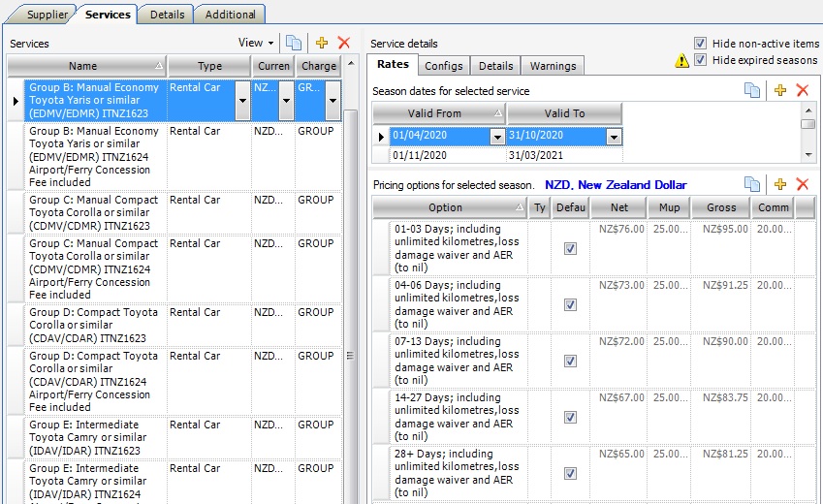
Task: Copy the selected season dates row
Action: tap(752, 90)
